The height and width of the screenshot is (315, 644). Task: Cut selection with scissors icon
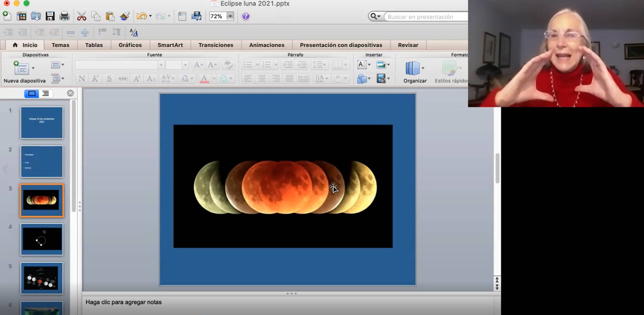tap(81, 16)
